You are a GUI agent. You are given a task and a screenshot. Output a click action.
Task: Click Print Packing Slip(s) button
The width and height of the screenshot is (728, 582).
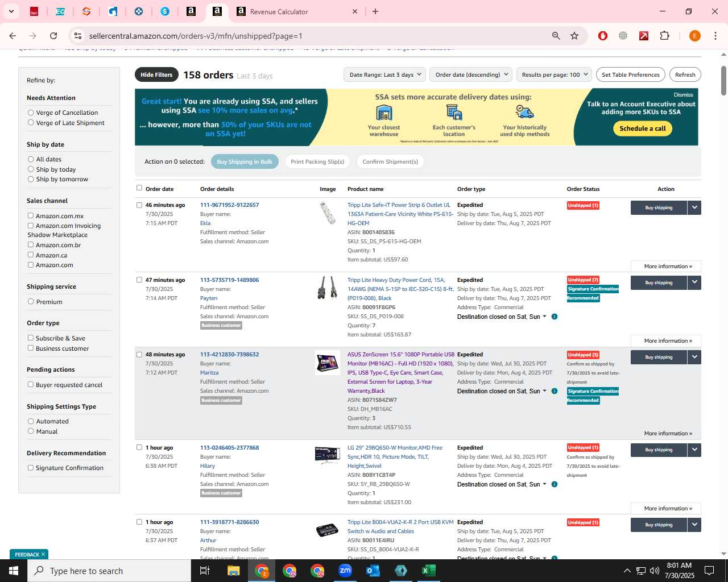pyautogui.click(x=317, y=161)
